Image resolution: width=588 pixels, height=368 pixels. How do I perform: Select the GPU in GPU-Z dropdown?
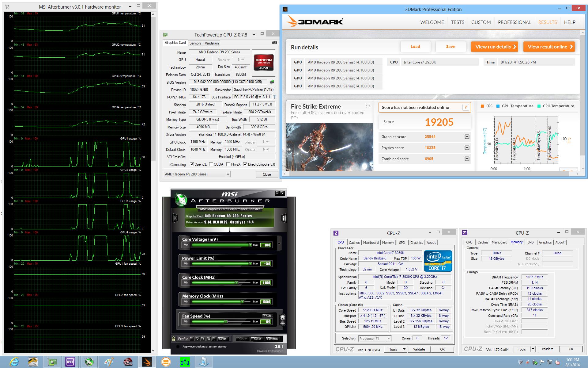click(x=197, y=174)
